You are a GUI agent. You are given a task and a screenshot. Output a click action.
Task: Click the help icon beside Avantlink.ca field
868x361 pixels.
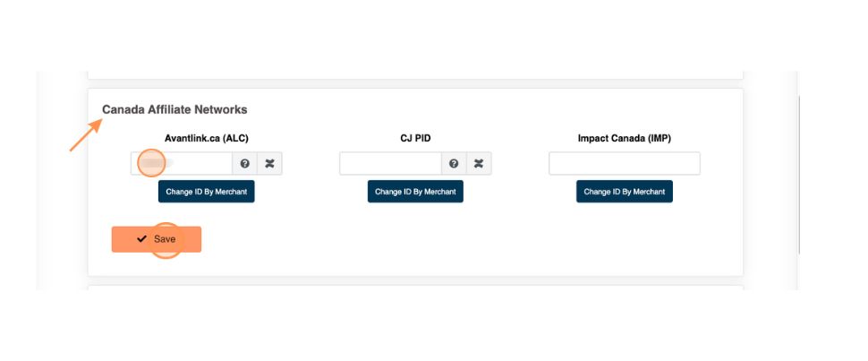click(244, 164)
